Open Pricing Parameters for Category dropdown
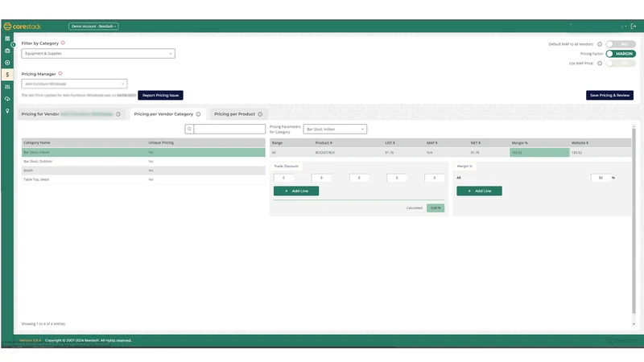 point(335,129)
